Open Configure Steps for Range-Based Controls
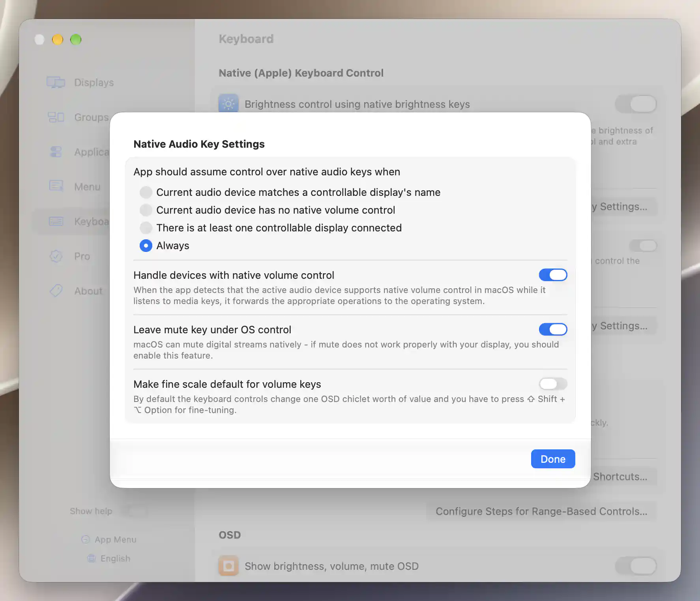This screenshot has height=601, width=700. coord(541,511)
